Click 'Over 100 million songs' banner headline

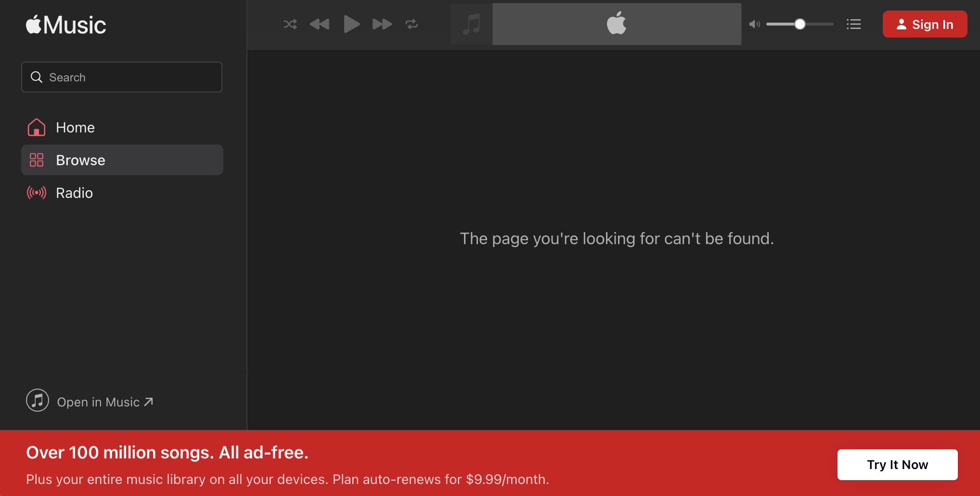point(167,453)
